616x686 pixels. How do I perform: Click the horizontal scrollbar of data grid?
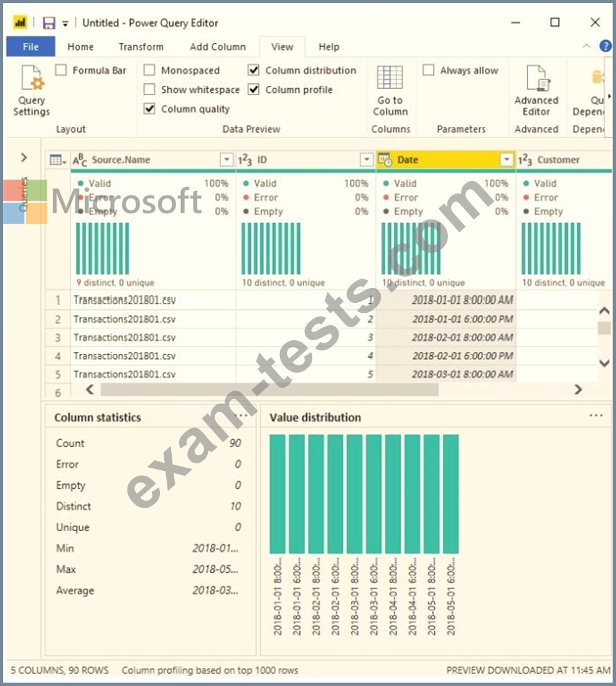[269, 389]
